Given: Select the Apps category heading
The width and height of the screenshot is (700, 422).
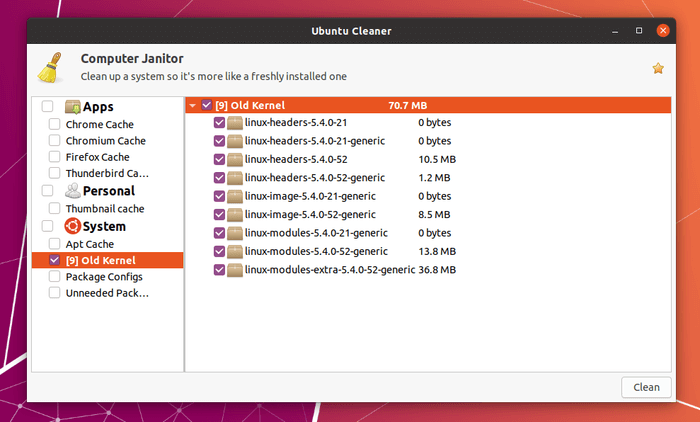Looking at the screenshot, I should 98,107.
